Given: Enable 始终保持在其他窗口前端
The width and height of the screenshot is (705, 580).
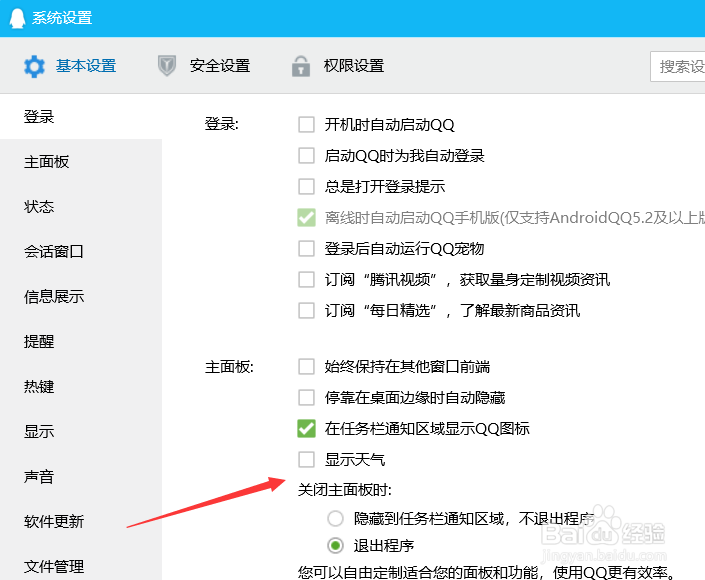Looking at the screenshot, I should click(x=306, y=366).
